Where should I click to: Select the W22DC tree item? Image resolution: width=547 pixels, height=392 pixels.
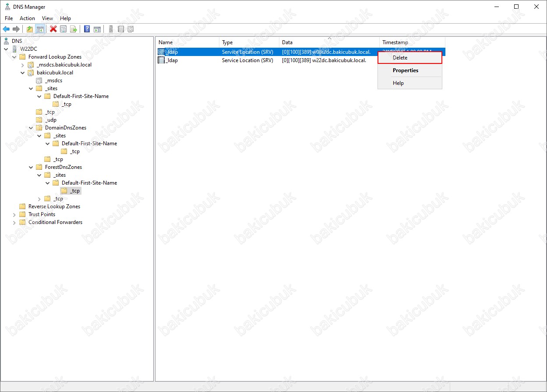tap(28, 49)
